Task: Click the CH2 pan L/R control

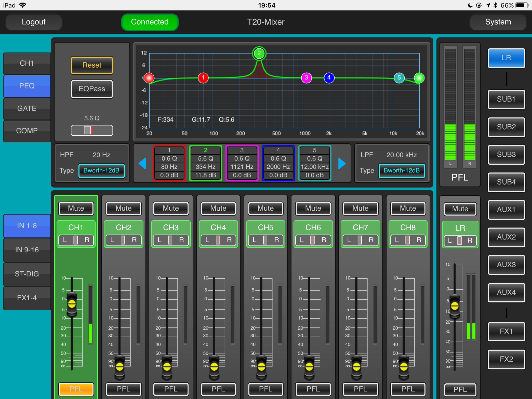Action: [x=123, y=240]
